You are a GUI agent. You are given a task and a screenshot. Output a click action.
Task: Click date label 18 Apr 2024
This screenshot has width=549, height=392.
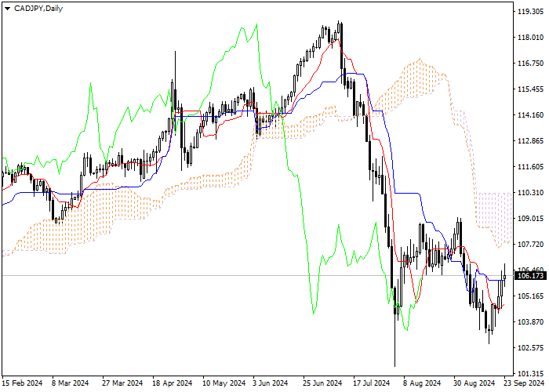[x=173, y=383]
